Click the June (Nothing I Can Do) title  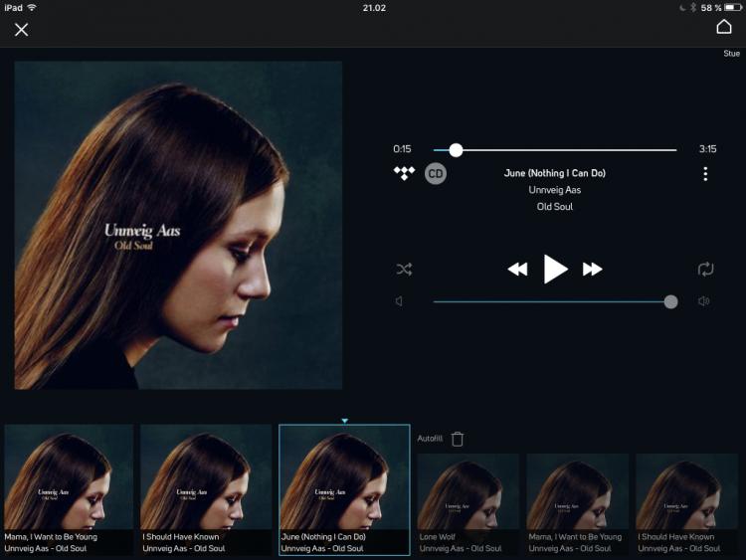(555, 173)
